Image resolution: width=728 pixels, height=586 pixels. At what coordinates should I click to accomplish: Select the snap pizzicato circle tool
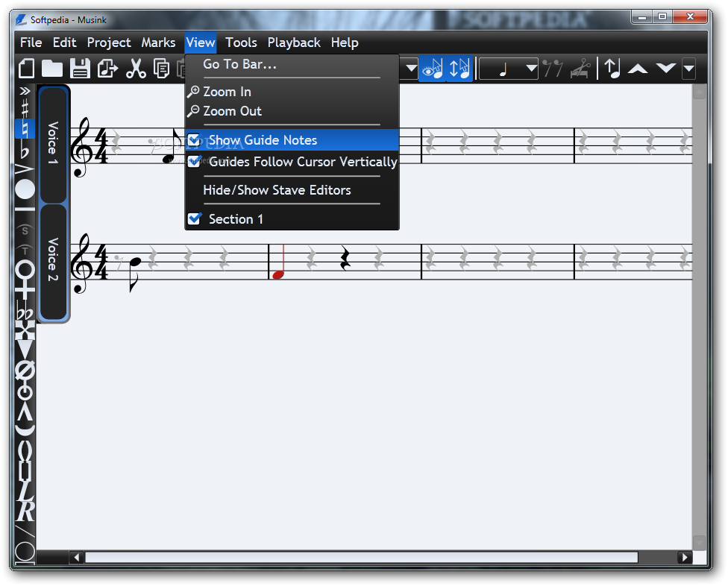point(25,392)
